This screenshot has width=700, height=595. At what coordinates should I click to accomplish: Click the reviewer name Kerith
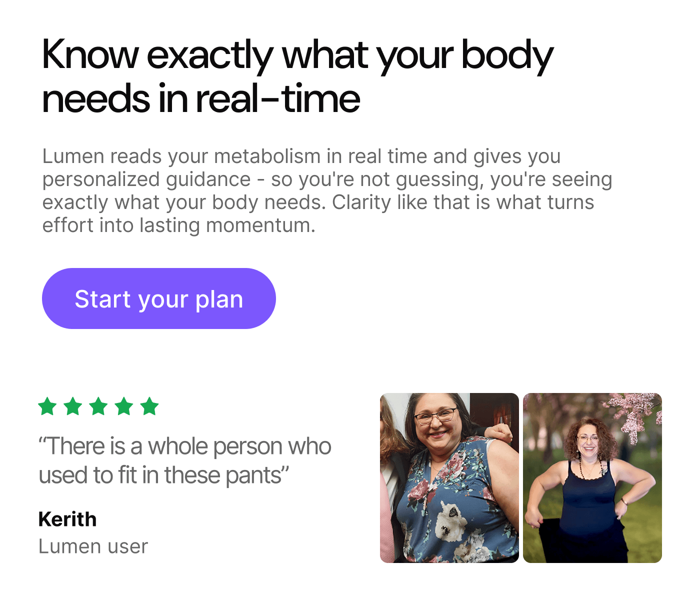click(x=67, y=519)
